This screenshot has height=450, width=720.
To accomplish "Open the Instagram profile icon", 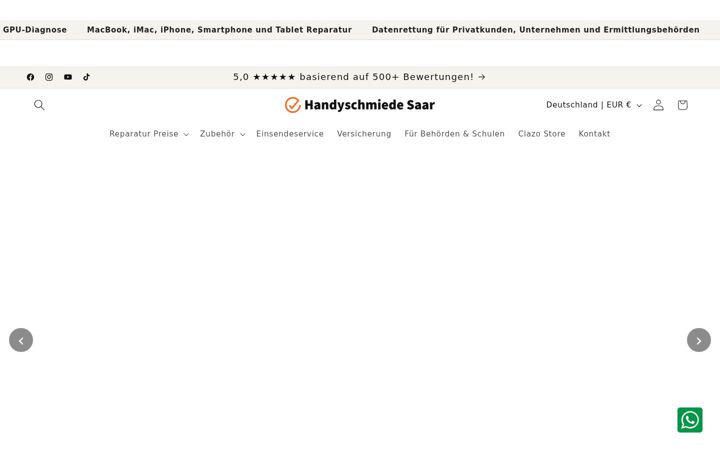I will click(x=49, y=77).
